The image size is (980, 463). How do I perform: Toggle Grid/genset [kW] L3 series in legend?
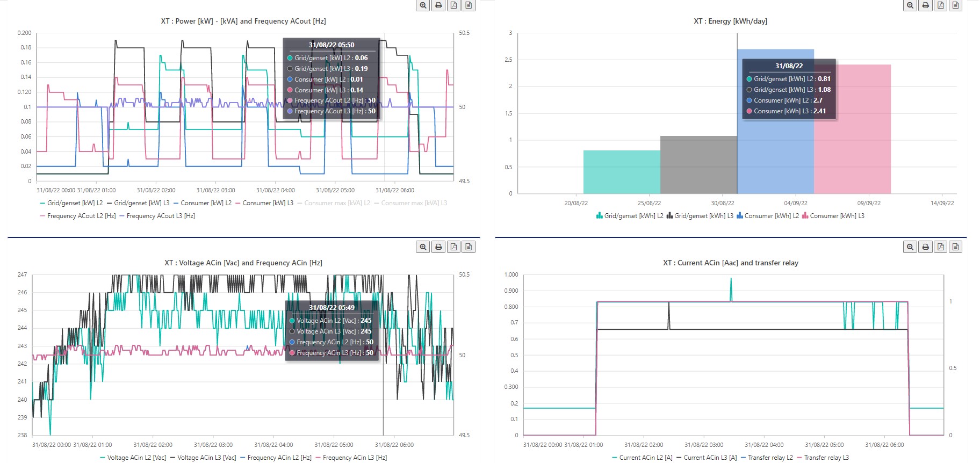click(x=138, y=203)
